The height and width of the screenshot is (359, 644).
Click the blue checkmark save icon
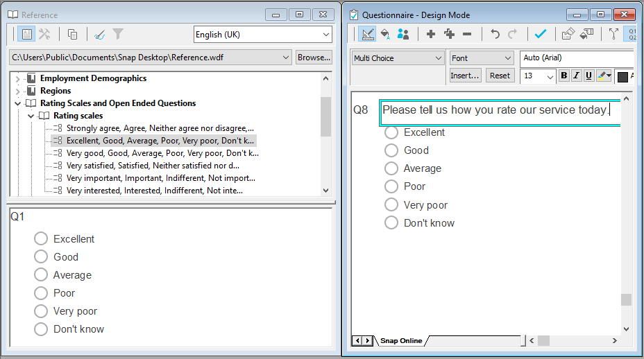(541, 34)
